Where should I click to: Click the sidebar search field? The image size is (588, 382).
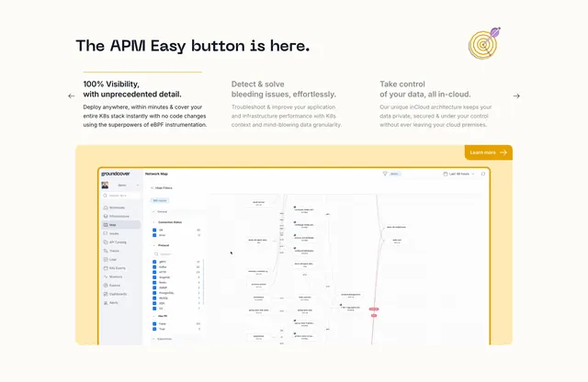click(120, 196)
